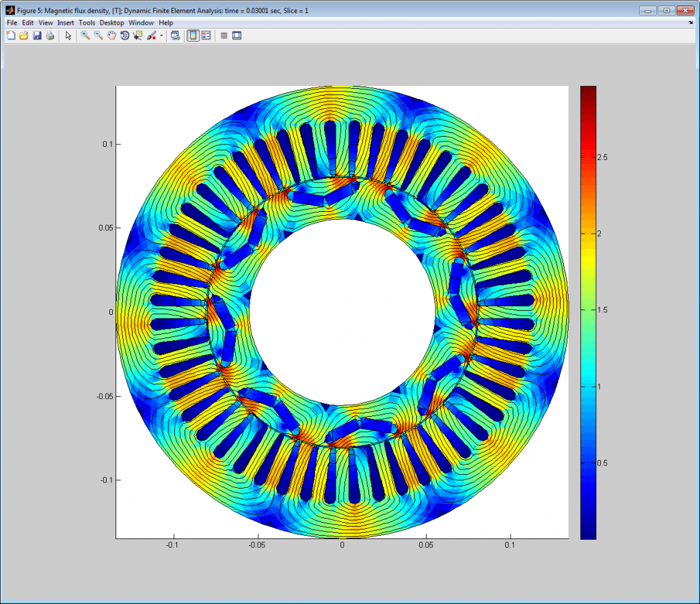Create a new figure

10,36
